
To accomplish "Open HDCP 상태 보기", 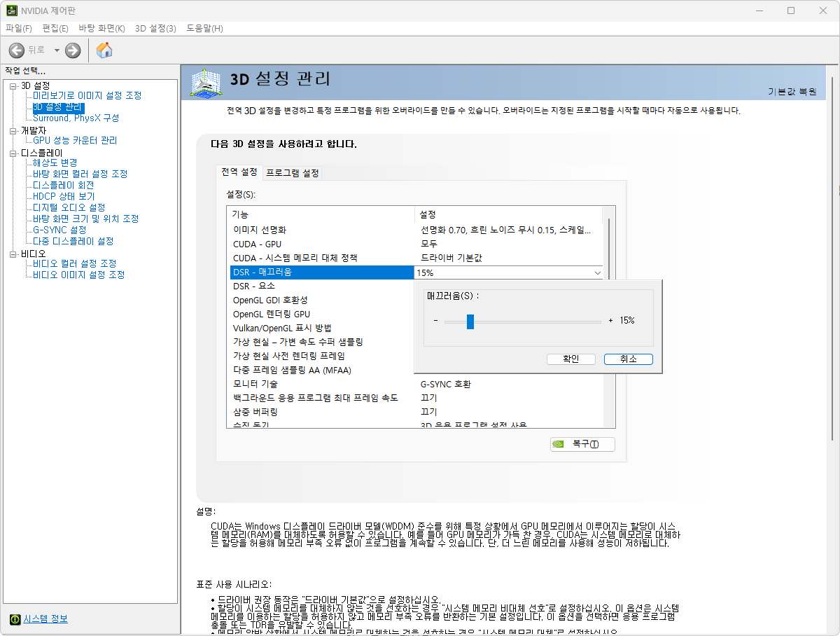I will coord(63,196).
